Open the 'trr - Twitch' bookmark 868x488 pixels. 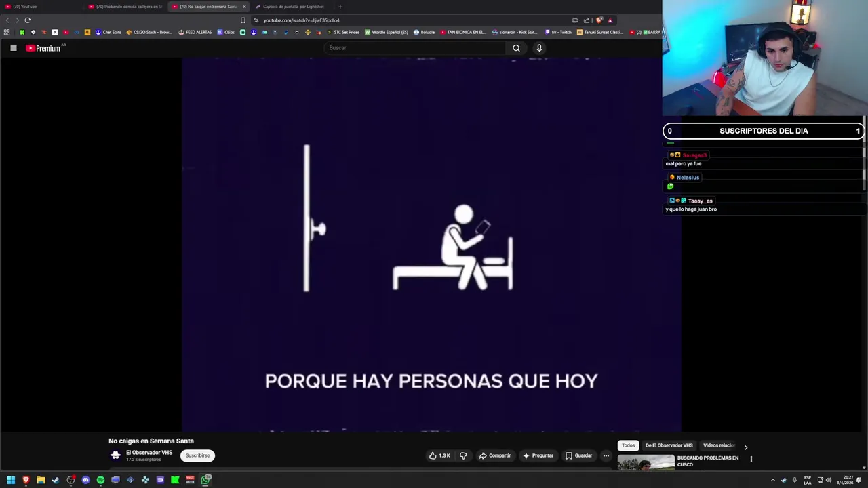(x=558, y=32)
